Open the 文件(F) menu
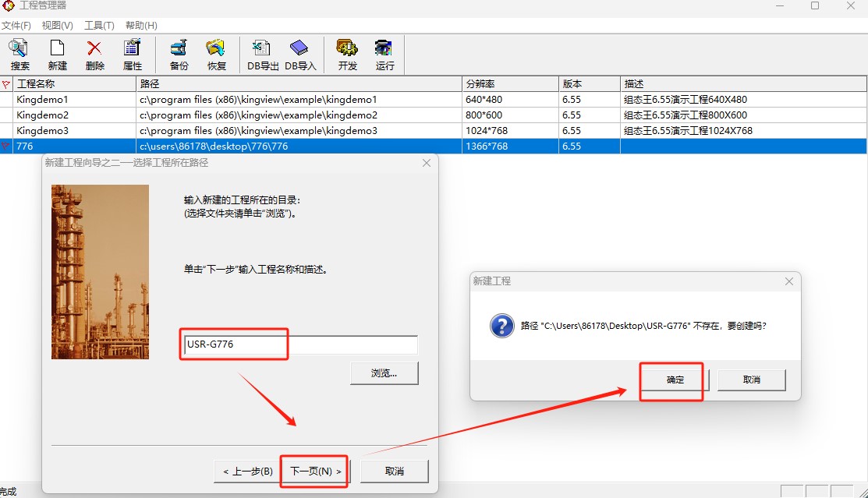This screenshot has height=498, width=868. (x=16, y=26)
